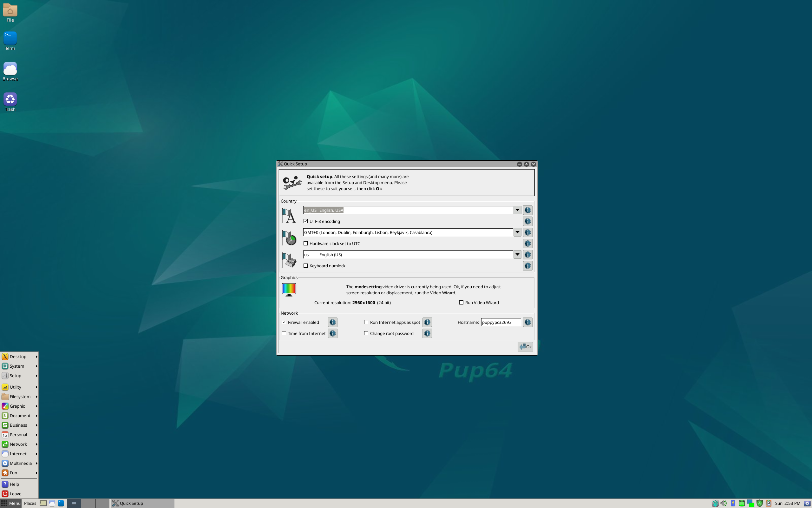The width and height of the screenshot is (812, 508).
Task: Expand the Fun submenu
Action: pos(19,473)
